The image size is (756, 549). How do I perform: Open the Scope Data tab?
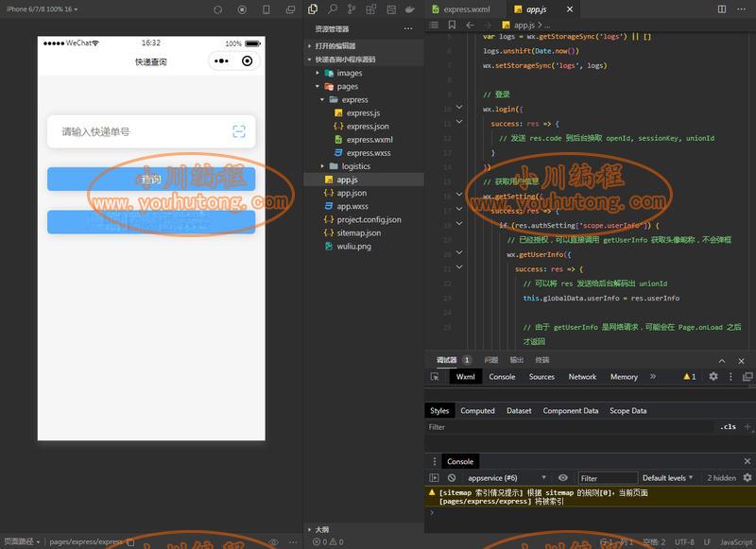(x=627, y=411)
